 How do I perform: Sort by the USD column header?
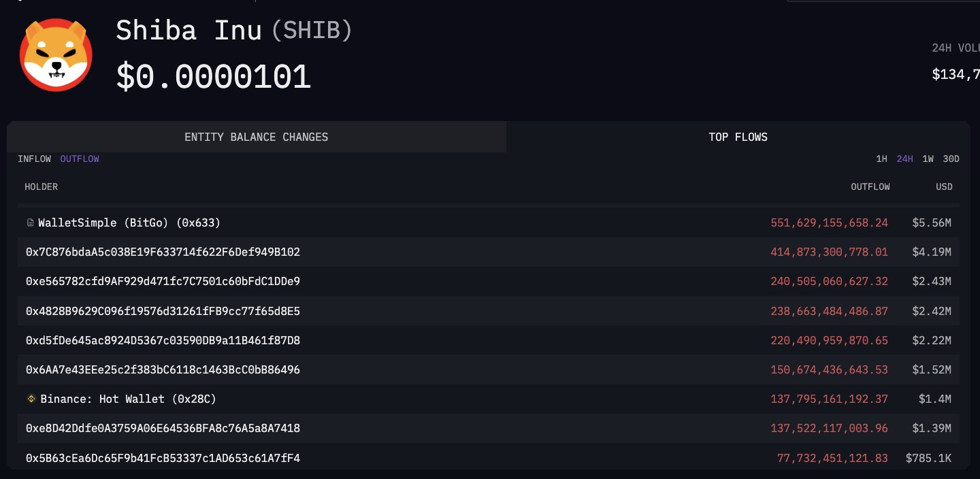(x=944, y=186)
